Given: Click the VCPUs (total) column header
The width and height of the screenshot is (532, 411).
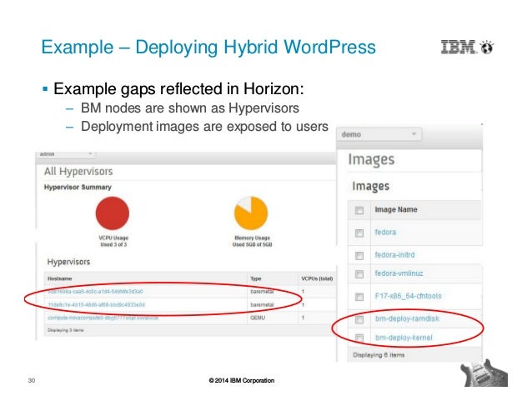Looking at the screenshot, I should click(317, 278).
